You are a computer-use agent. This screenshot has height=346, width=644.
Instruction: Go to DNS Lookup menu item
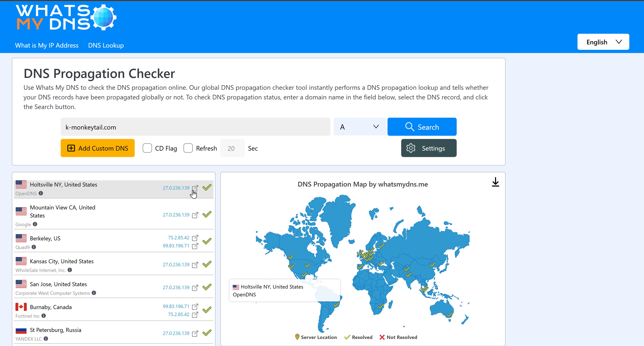pos(106,45)
